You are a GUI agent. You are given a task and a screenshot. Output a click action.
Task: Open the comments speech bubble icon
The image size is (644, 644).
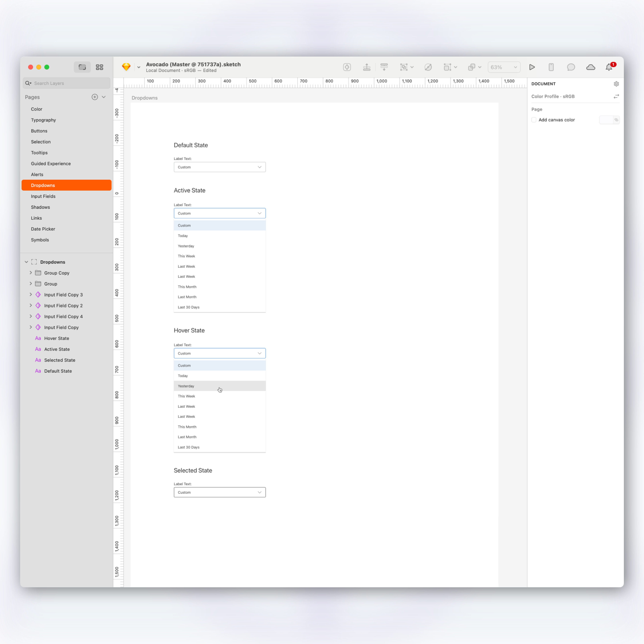pos(571,67)
